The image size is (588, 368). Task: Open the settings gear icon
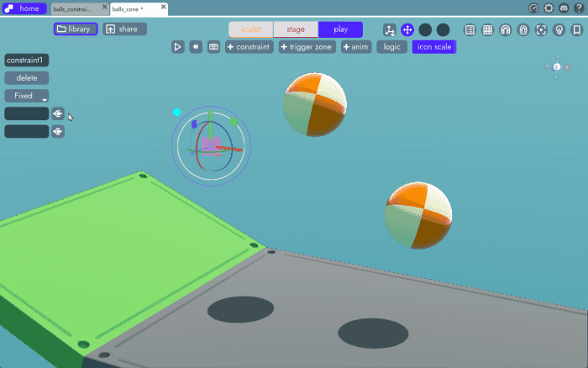tap(549, 8)
